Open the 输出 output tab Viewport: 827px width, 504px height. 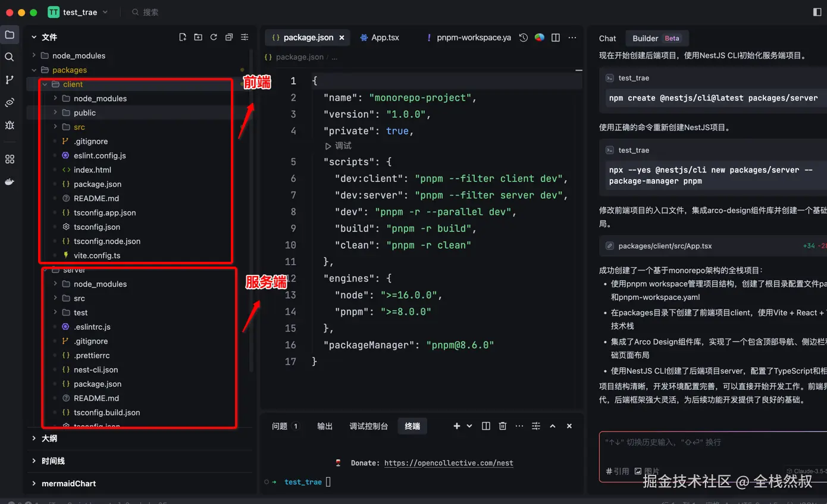click(325, 426)
